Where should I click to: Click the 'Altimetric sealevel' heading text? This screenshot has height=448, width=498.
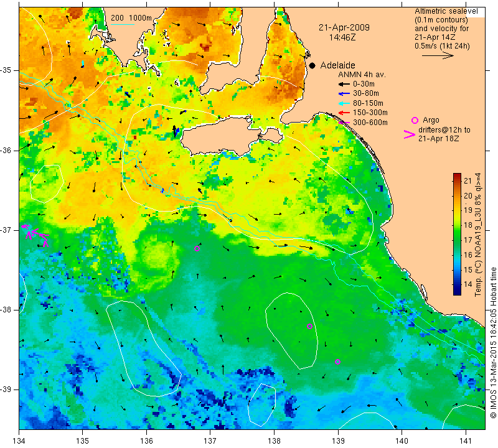(x=446, y=11)
